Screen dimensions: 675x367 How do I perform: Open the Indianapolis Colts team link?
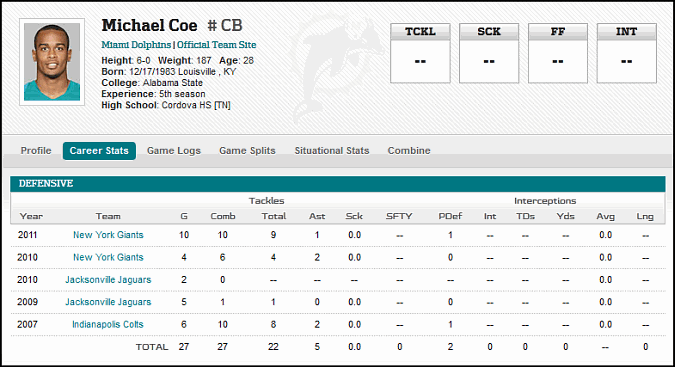click(108, 324)
